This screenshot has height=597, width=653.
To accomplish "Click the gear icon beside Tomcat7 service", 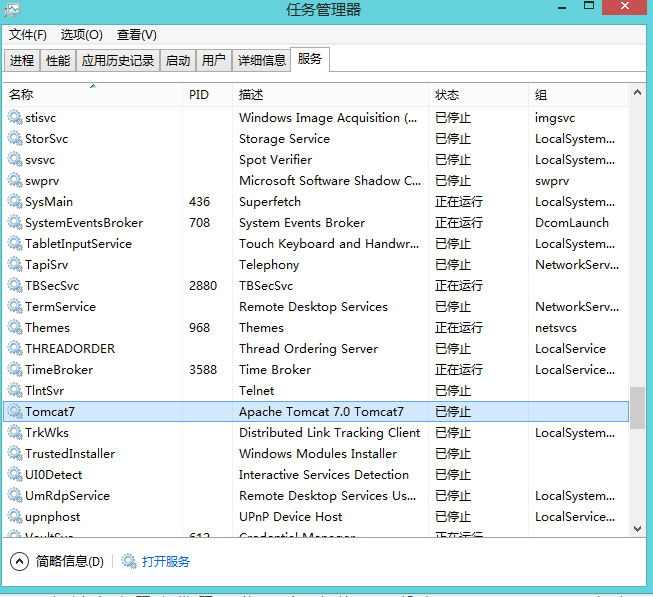I will click(14, 412).
